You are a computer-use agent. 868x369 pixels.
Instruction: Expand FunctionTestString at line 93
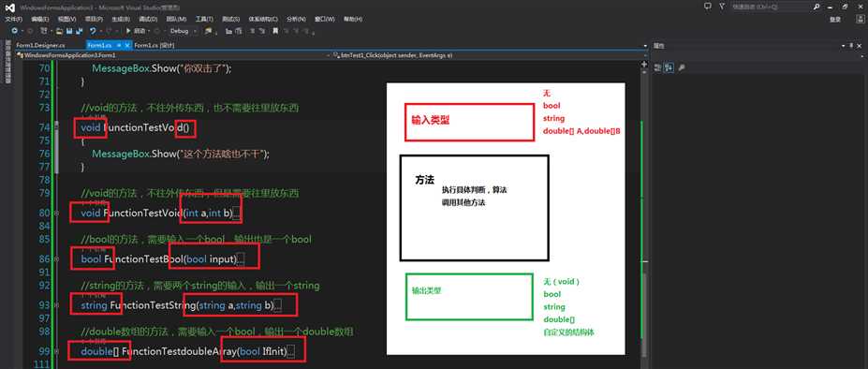tap(56, 305)
